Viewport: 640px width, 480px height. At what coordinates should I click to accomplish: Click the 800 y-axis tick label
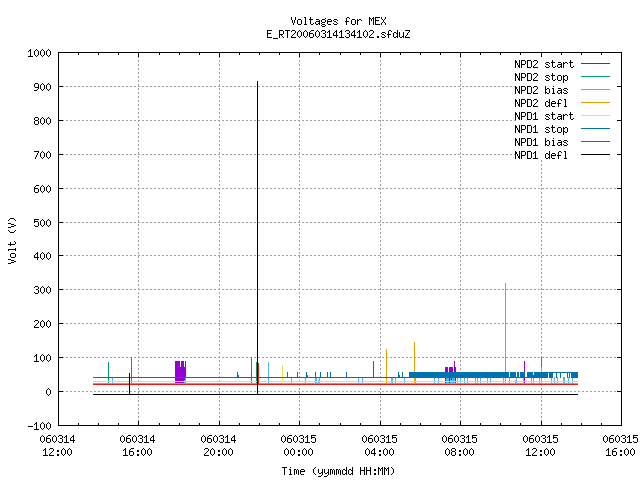(42, 121)
